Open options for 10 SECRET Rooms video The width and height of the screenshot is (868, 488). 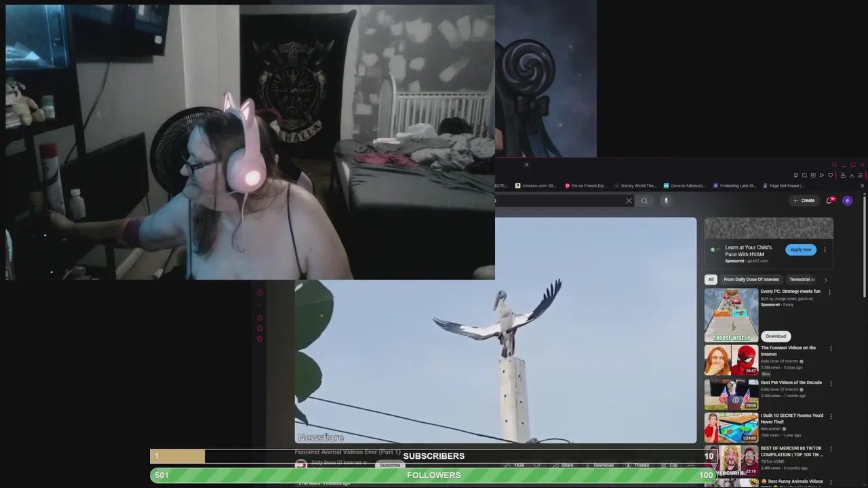[x=831, y=417]
